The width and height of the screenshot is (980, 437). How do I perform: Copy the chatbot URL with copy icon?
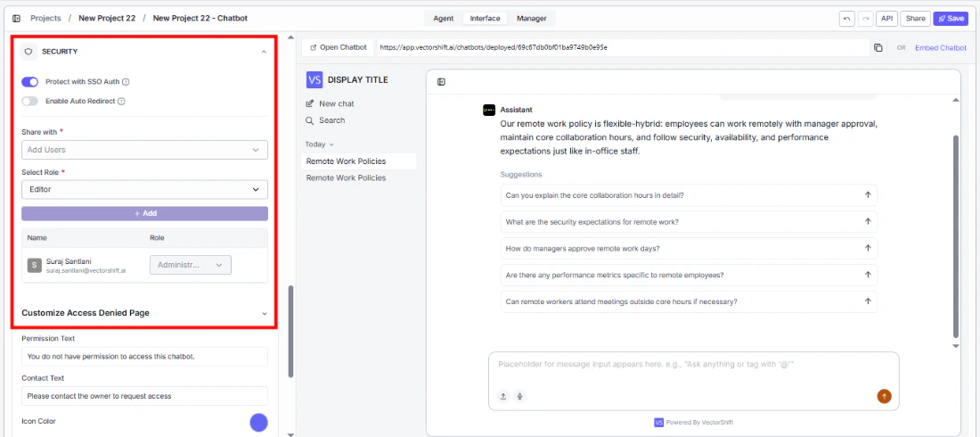(x=878, y=47)
